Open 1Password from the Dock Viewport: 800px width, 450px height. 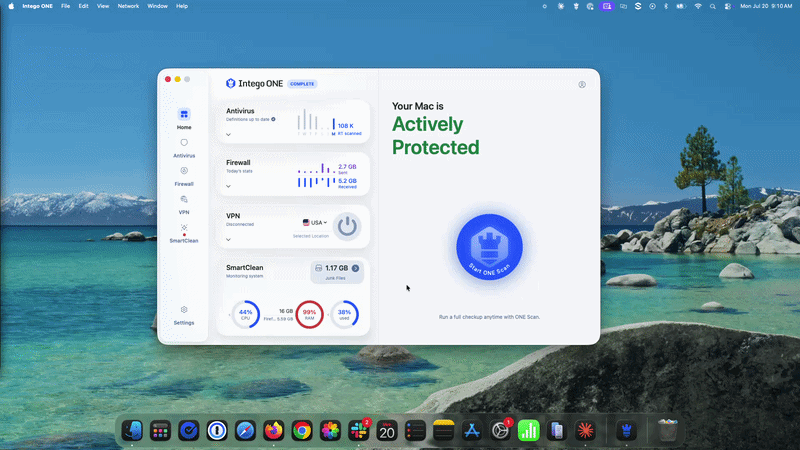click(217, 431)
